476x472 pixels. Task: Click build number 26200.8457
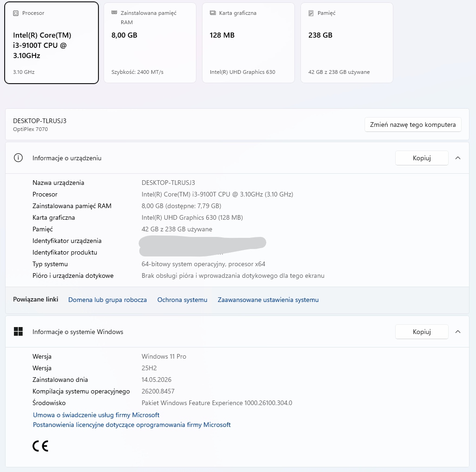(x=158, y=391)
